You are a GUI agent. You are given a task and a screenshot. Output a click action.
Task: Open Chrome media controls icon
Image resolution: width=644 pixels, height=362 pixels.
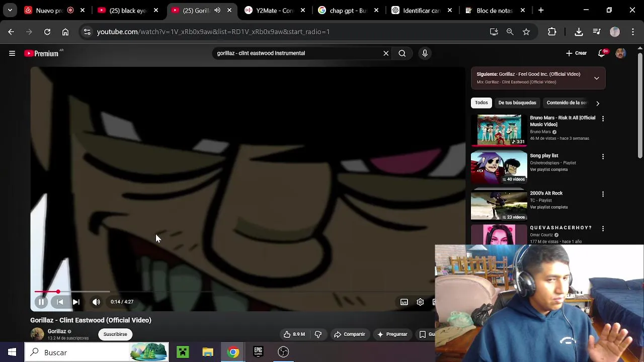tap(597, 32)
